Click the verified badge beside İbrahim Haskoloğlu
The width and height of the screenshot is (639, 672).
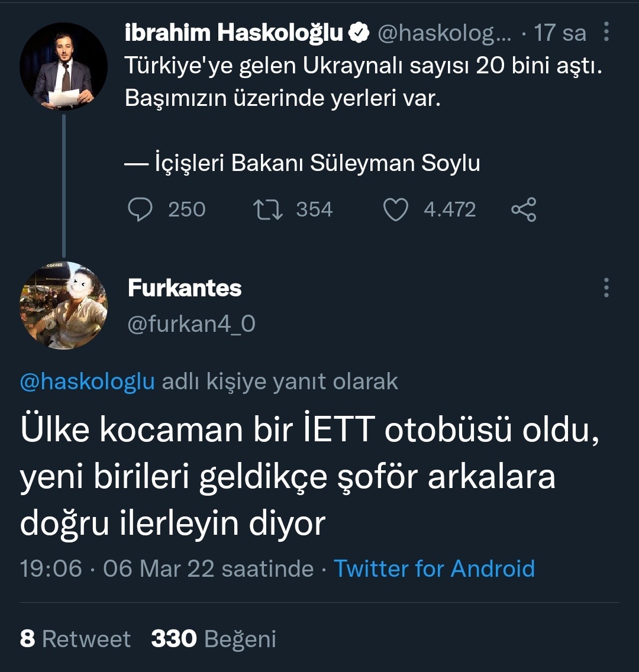(359, 33)
